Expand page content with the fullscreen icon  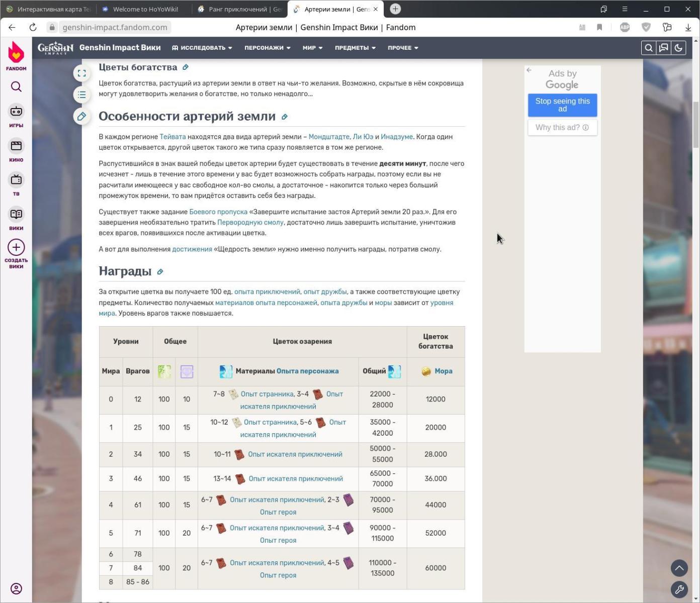(x=82, y=73)
